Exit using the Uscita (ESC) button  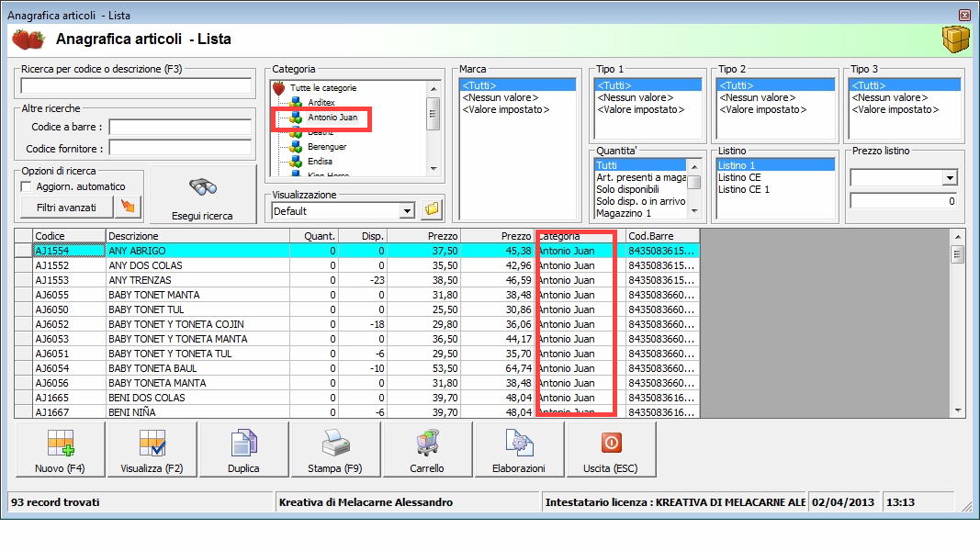(x=611, y=450)
